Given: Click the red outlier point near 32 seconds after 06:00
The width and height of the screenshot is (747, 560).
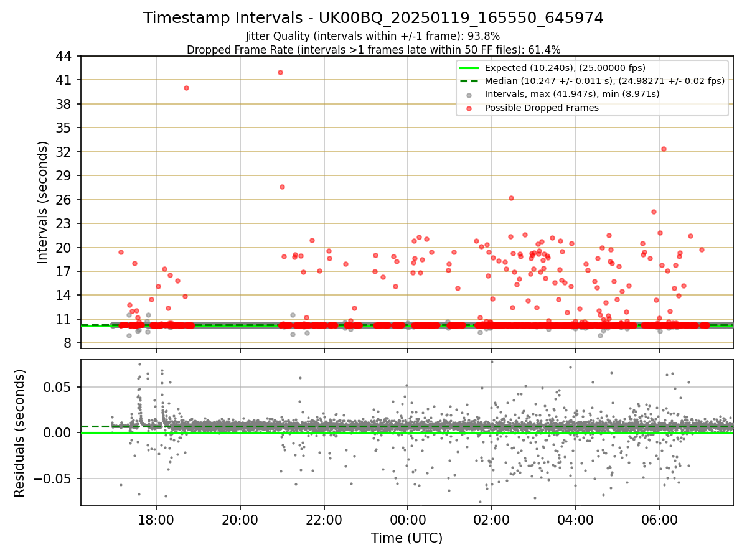Looking at the screenshot, I should pyautogui.click(x=664, y=149).
